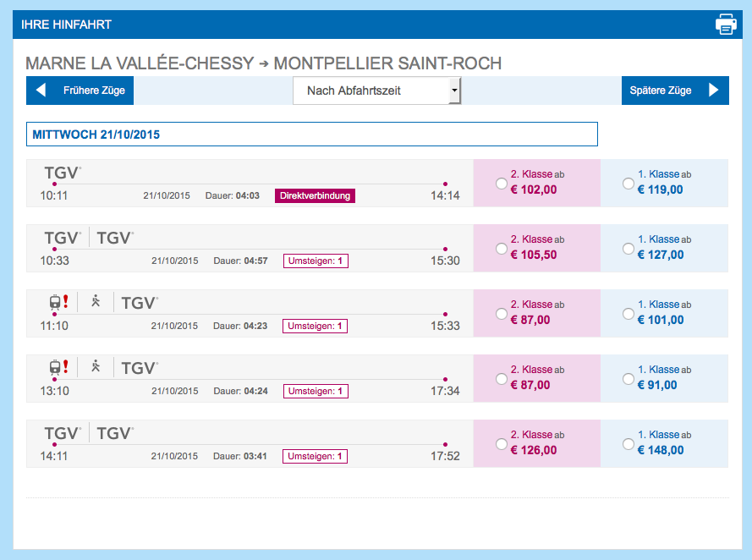The image size is (752, 560).
Task: Click the train warning icon on 13:10 connection
Action: [x=59, y=367]
